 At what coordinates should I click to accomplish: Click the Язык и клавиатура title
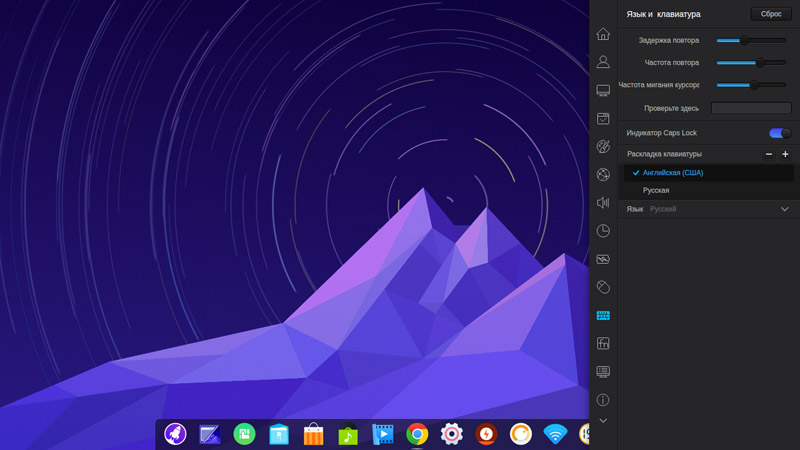tap(663, 14)
